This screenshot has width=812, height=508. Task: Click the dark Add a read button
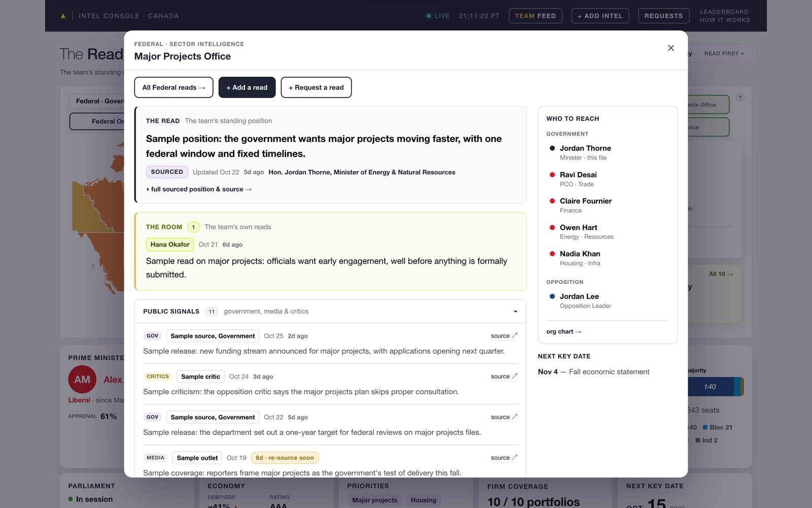pyautogui.click(x=247, y=87)
